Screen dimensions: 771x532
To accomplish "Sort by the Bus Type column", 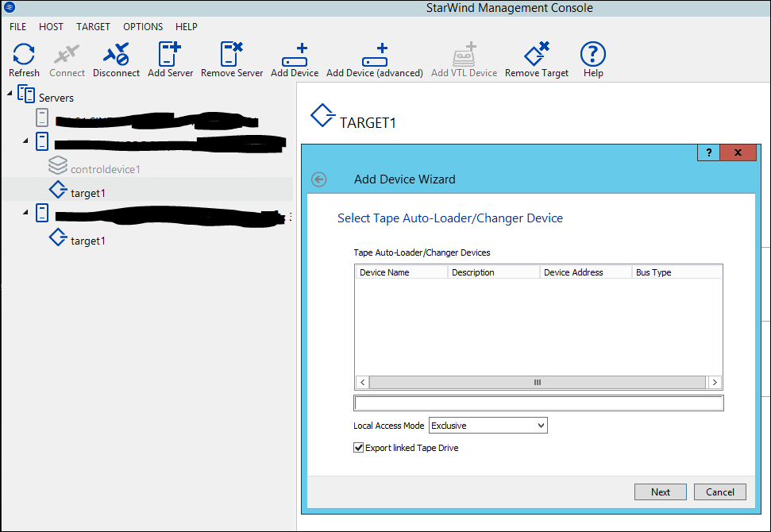I will (677, 272).
